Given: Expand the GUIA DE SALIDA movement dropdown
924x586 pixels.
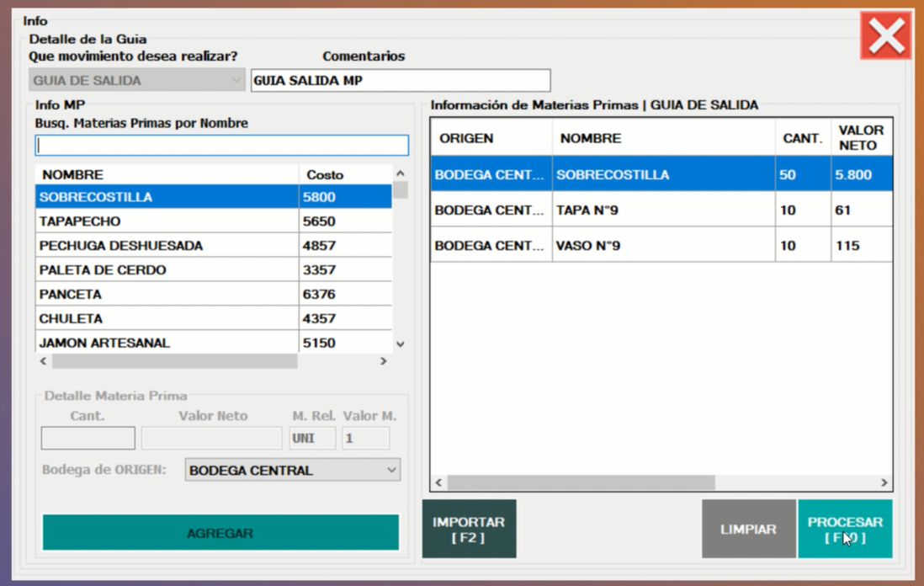Looking at the screenshot, I should (137, 81).
